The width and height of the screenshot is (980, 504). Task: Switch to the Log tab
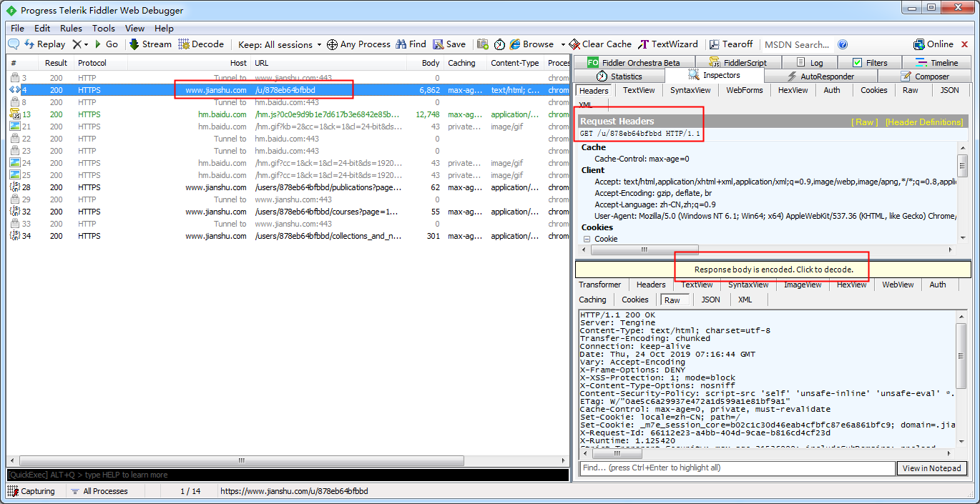[810, 62]
